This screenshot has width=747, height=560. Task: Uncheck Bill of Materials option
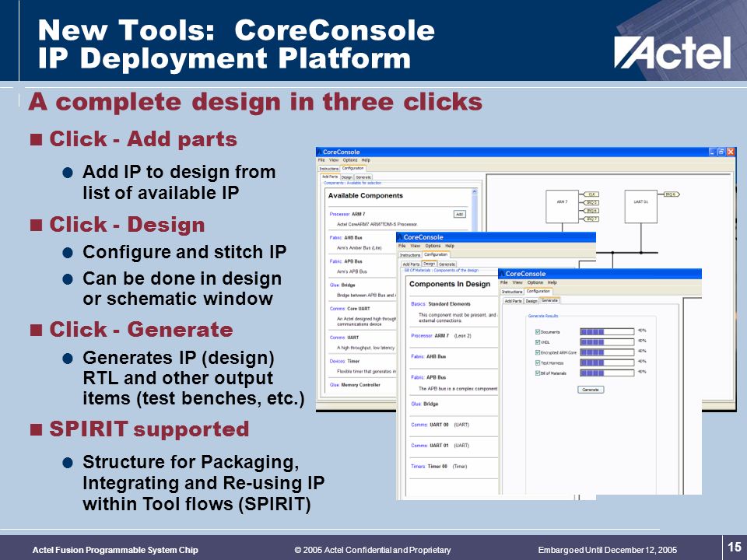(538, 373)
